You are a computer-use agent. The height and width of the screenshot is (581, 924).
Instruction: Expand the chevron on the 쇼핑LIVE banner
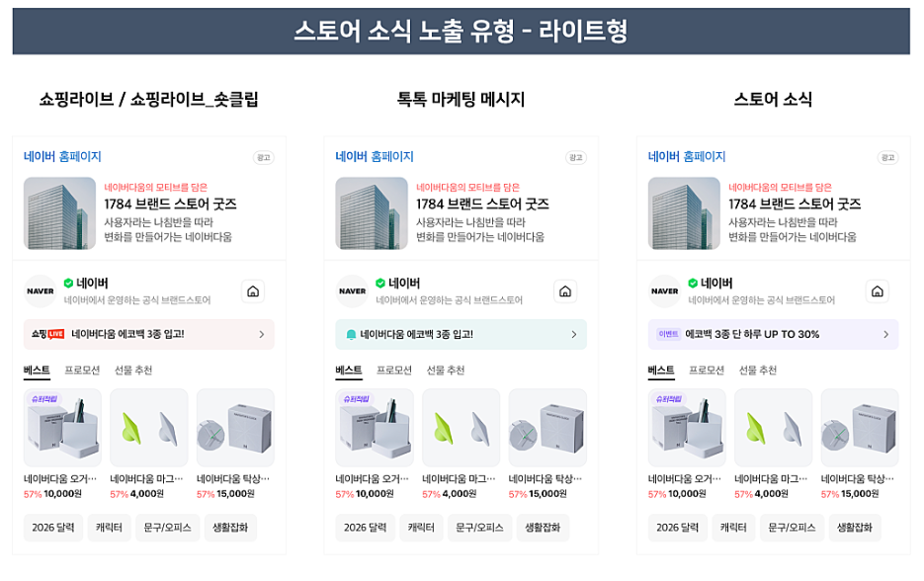point(262,335)
